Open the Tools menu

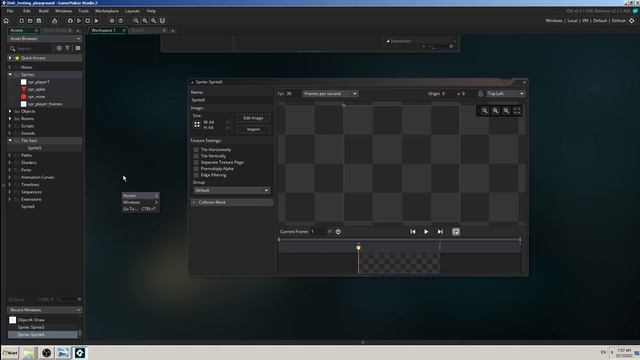83,11
